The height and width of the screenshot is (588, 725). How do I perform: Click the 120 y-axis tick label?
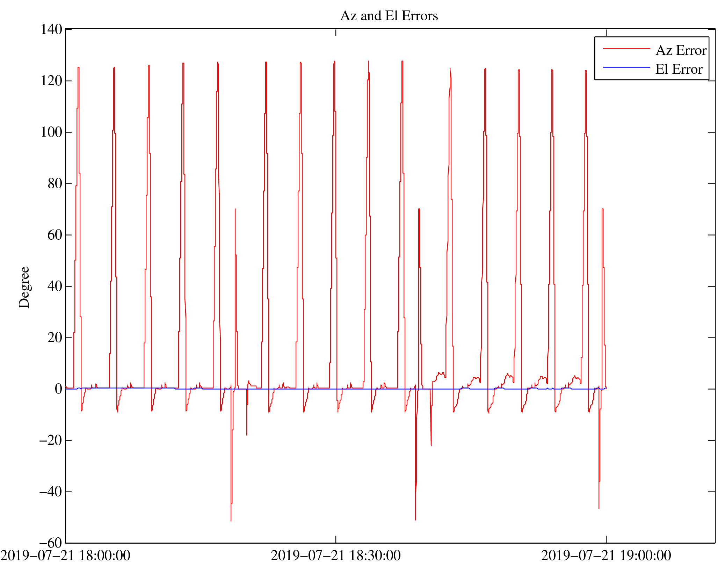tap(51, 81)
